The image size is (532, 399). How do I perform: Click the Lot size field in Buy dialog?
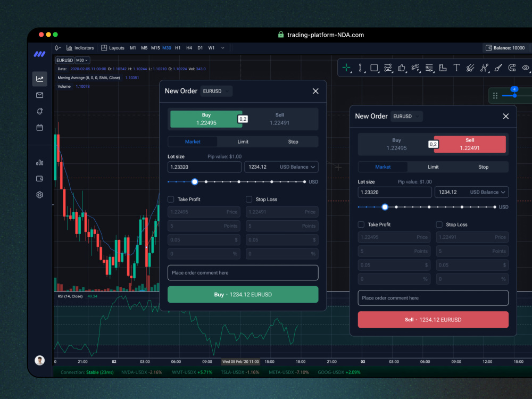[205, 167]
